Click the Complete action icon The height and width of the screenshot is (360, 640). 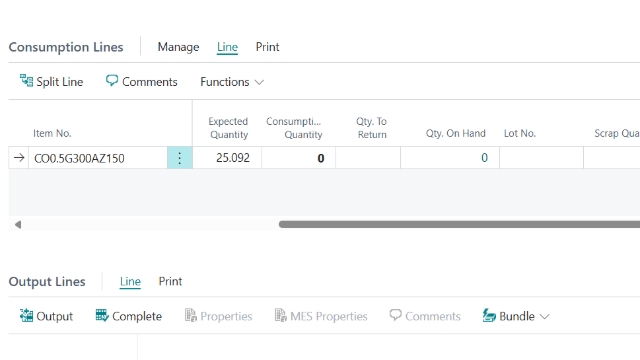pyautogui.click(x=102, y=315)
